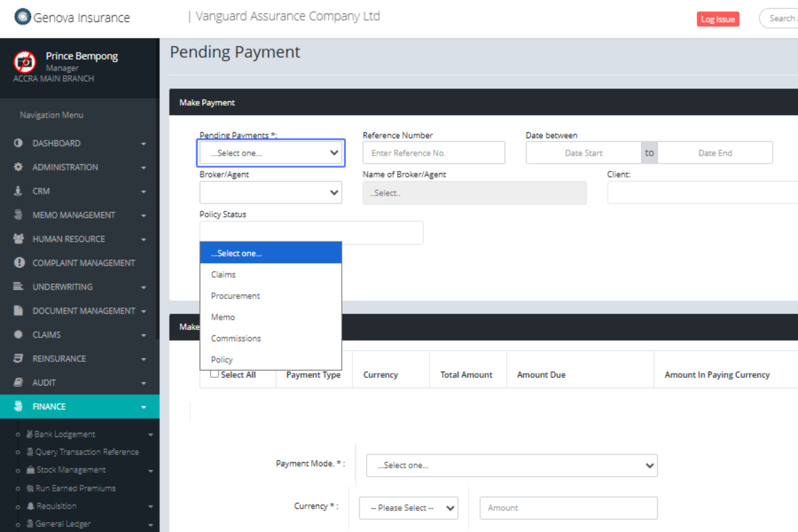Viewport: 798px width, 532px height.
Task: Choose Claims from the dropdown list
Action: tap(223, 275)
